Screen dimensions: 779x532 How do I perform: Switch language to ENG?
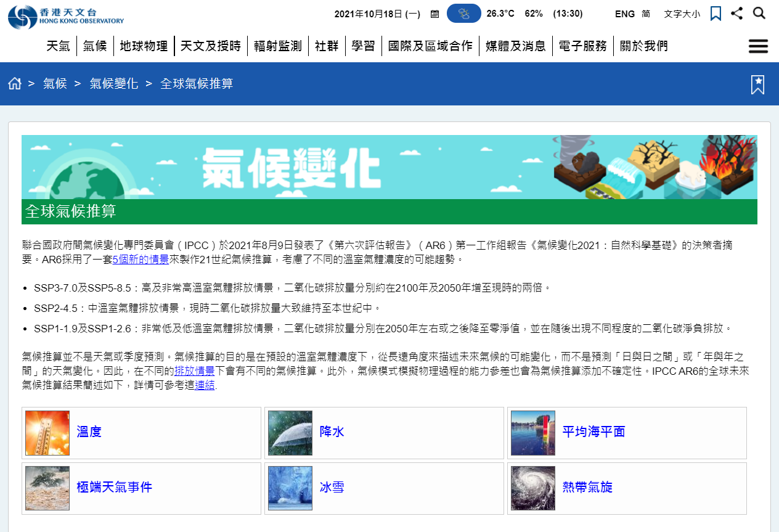pyautogui.click(x=624, y=14)
